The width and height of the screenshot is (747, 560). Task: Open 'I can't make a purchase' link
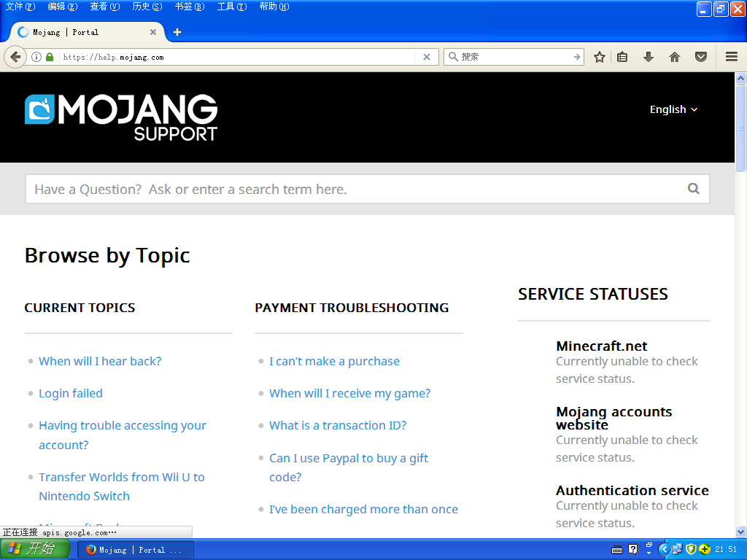(x=334, y=362)
